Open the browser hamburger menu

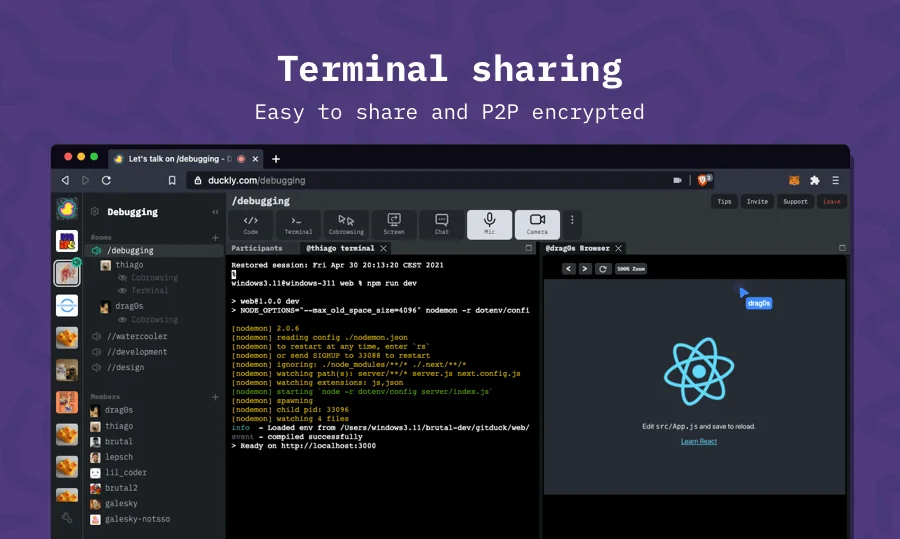click(836, 180)
